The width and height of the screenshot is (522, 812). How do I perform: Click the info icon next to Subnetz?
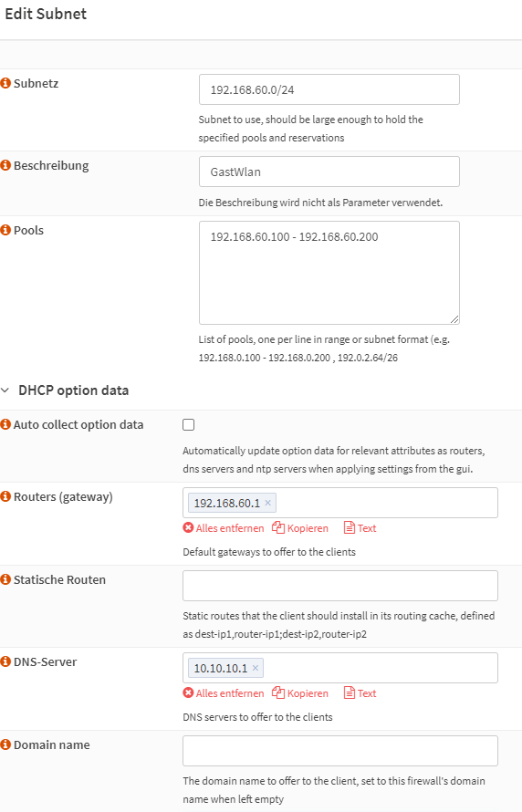coord(5,83)
